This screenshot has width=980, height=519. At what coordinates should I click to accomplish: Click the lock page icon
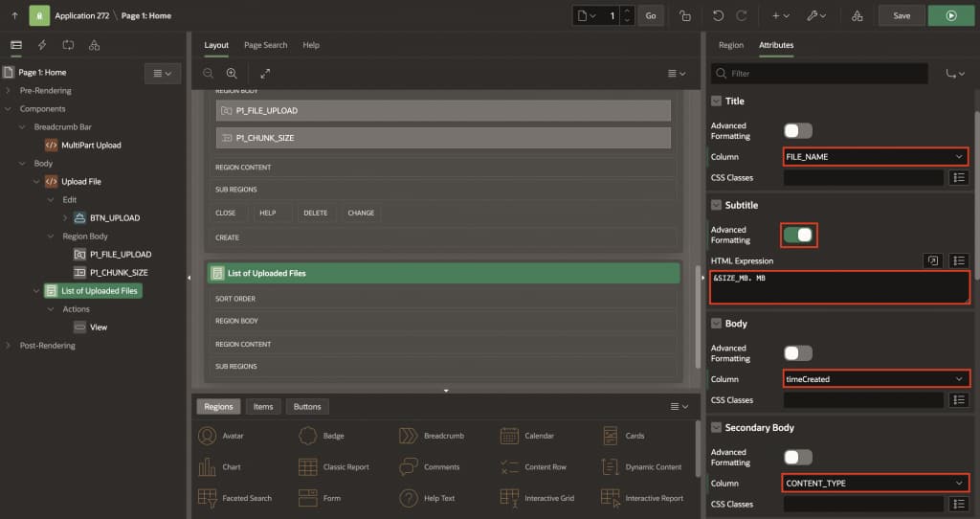(x=683, y=15)
